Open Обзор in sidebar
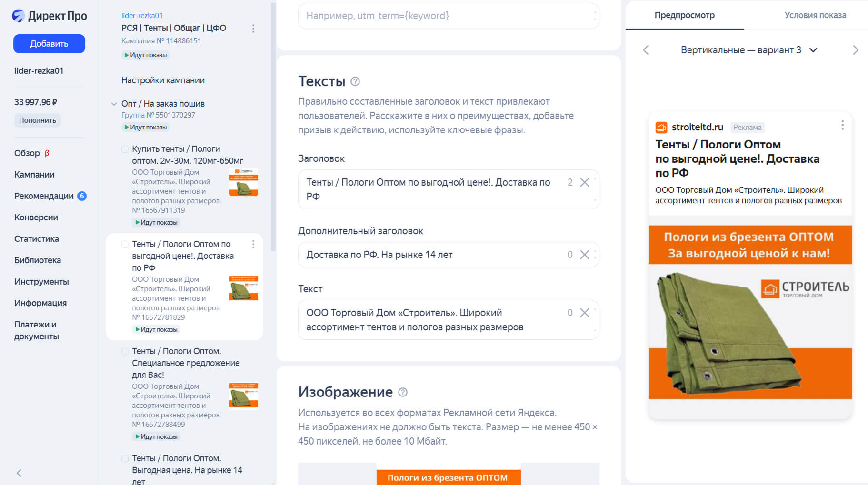The width and height of the screenshot is (868, 485). [27, 153]
